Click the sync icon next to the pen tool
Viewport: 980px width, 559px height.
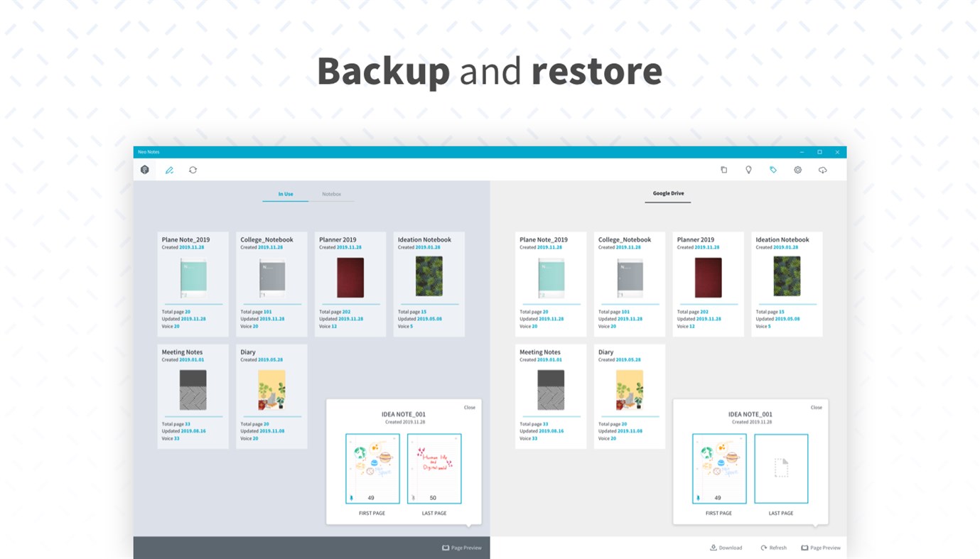191,169
